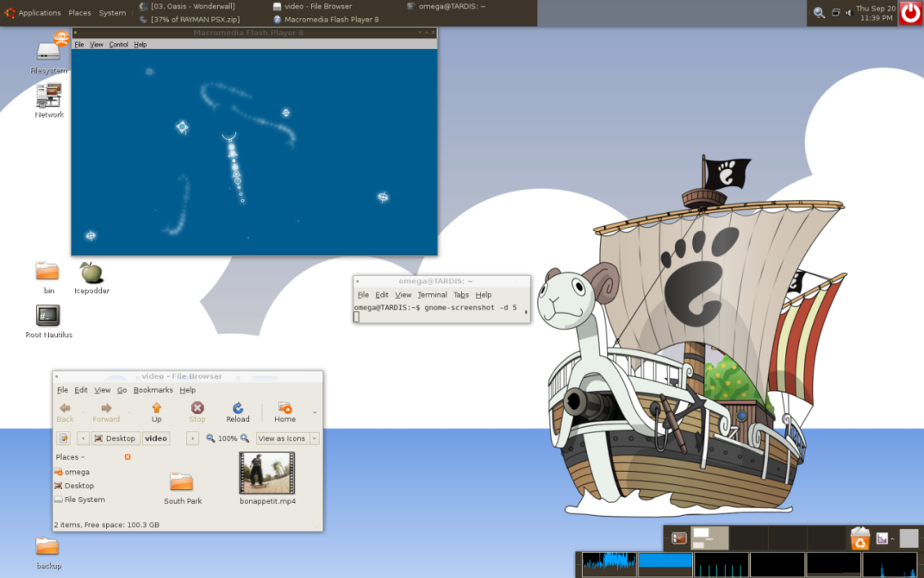Image resolution: width=924 pixels, height=578 pixels.
Task: Click the show desktop icon in bottom panel
Action: 679,538
